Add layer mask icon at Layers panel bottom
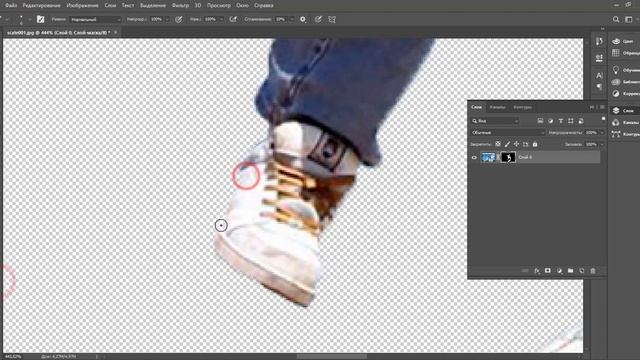 pos(548,271)
